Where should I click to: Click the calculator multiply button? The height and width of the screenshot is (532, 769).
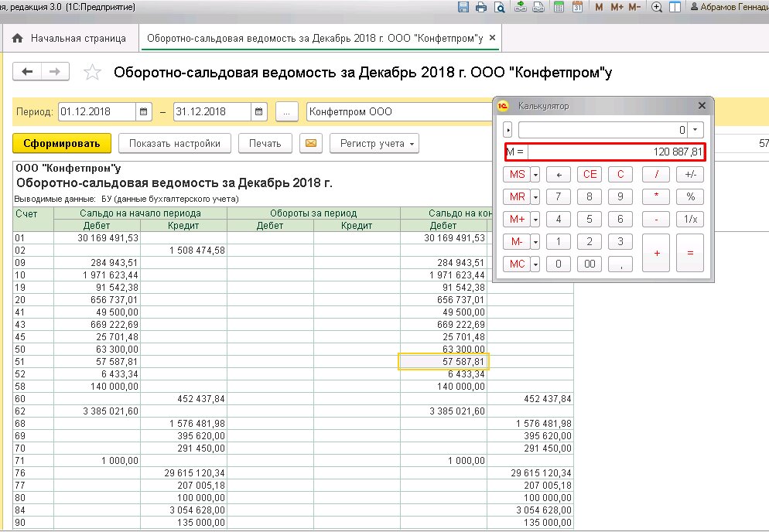(656, 196)
